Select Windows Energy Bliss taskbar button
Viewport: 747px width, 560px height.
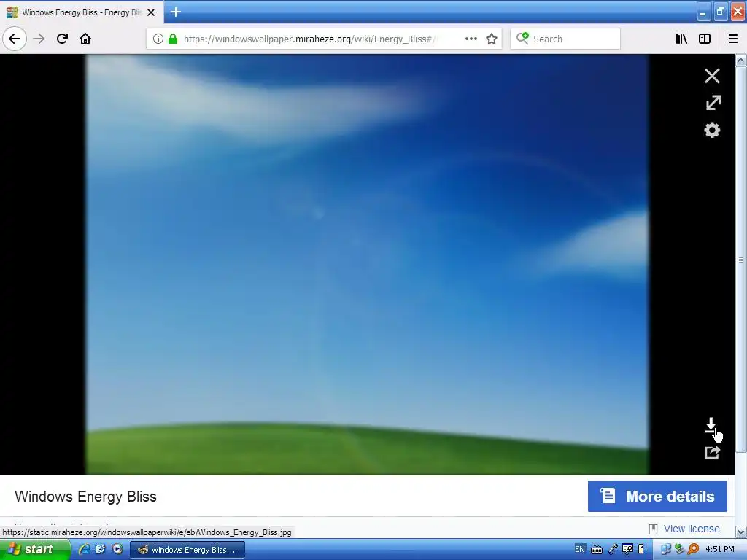tap(187, 550)
